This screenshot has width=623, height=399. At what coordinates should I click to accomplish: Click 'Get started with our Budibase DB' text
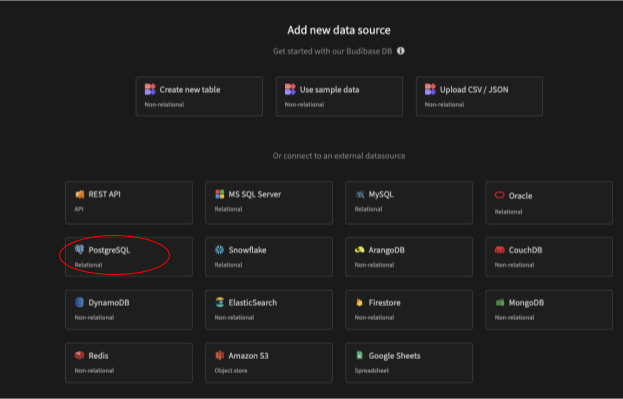tap(333, 51)
